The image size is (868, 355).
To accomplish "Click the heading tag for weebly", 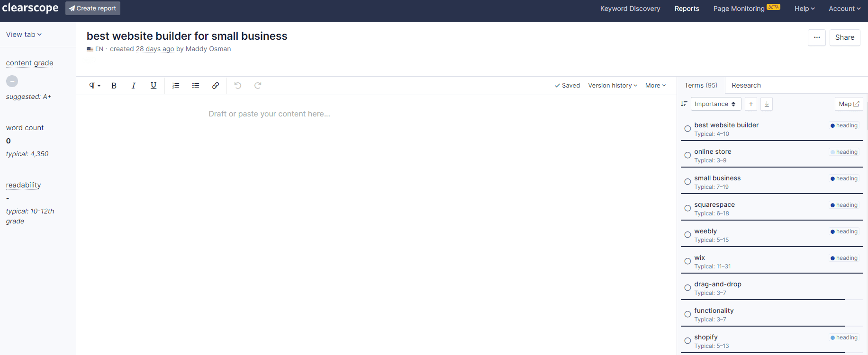I will (x=844, y=231).
